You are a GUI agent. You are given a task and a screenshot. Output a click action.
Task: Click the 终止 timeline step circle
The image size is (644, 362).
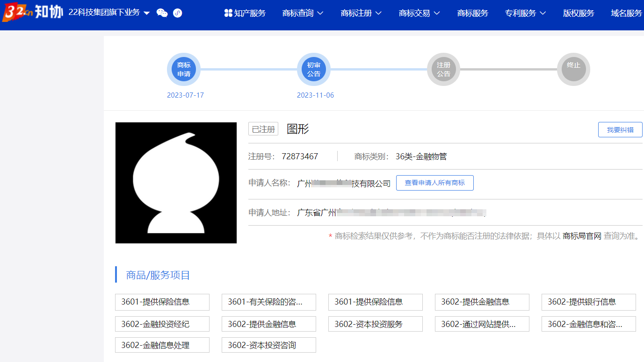coord(573,70)
